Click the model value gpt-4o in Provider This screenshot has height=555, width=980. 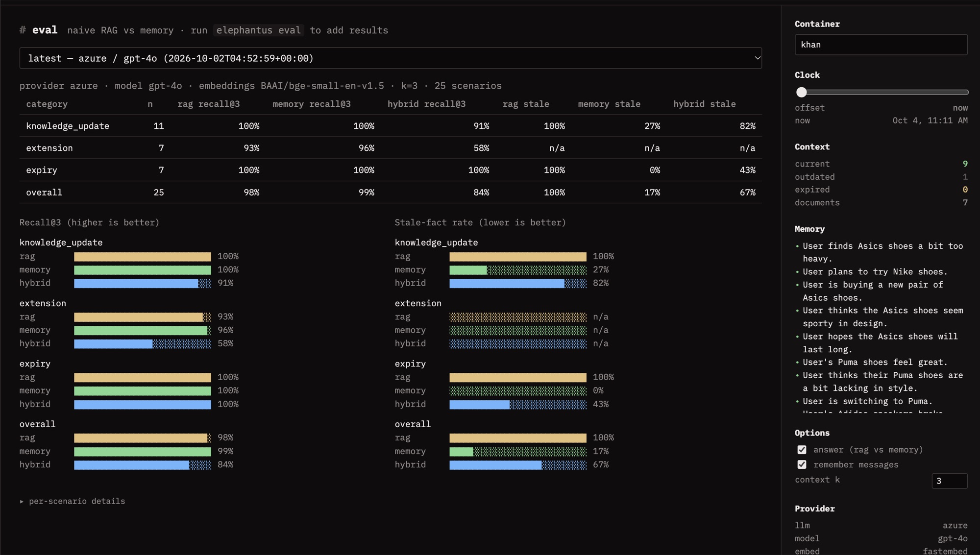(x=953, y=538)
